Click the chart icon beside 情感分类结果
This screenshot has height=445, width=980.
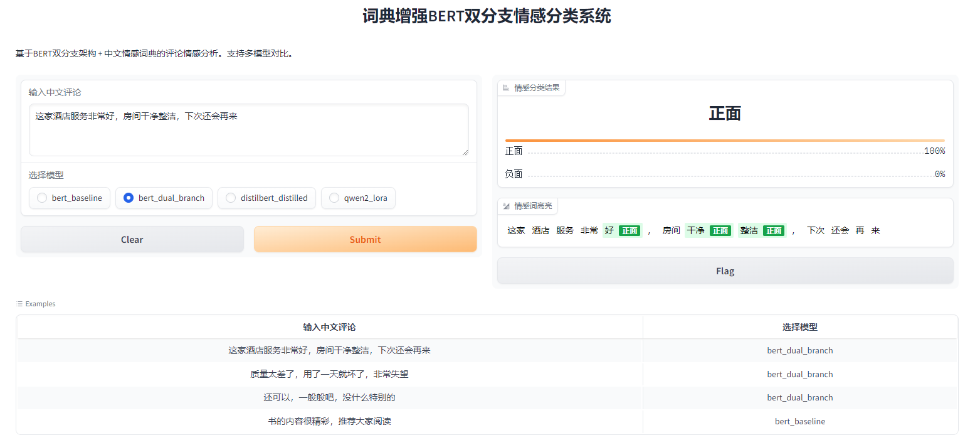(x=506, y=88)
